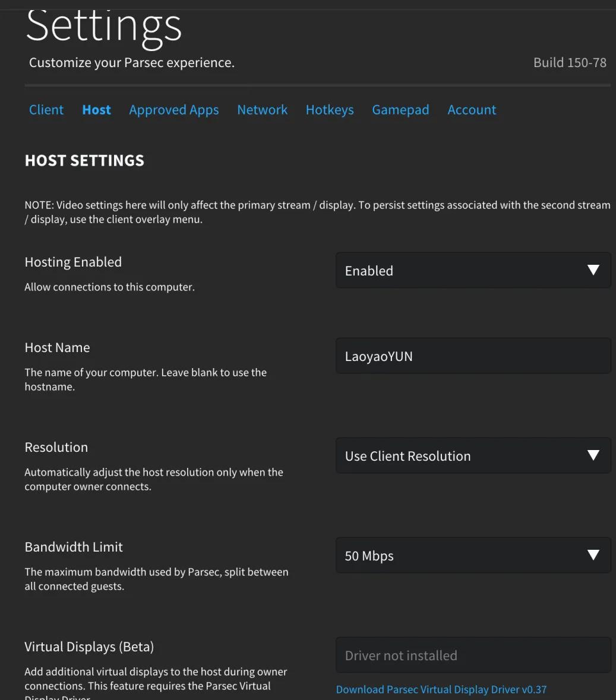Viewport: 616px width, 700px height.
Task: Click the Resolution label
Action: tap(56, 447)
